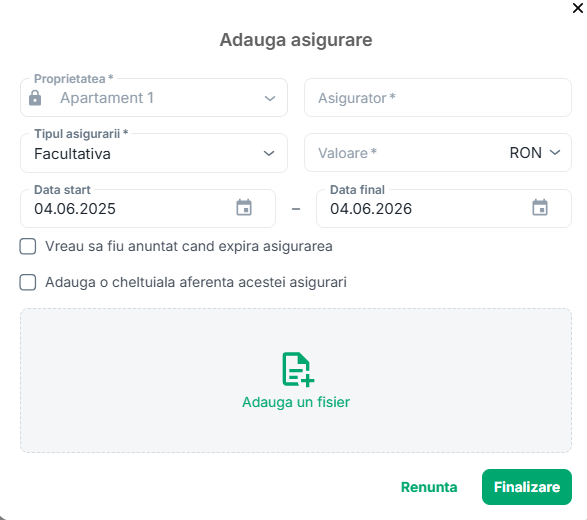Enable notification when insurance expires checkbox
This screenshot has height=520, width=587.
[x=28, y=246]
